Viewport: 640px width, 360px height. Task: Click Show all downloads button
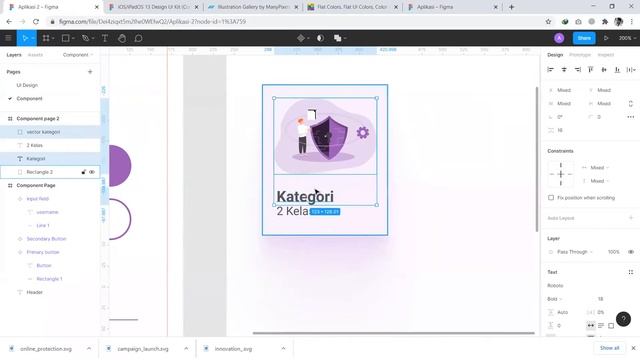coord(609,348)
